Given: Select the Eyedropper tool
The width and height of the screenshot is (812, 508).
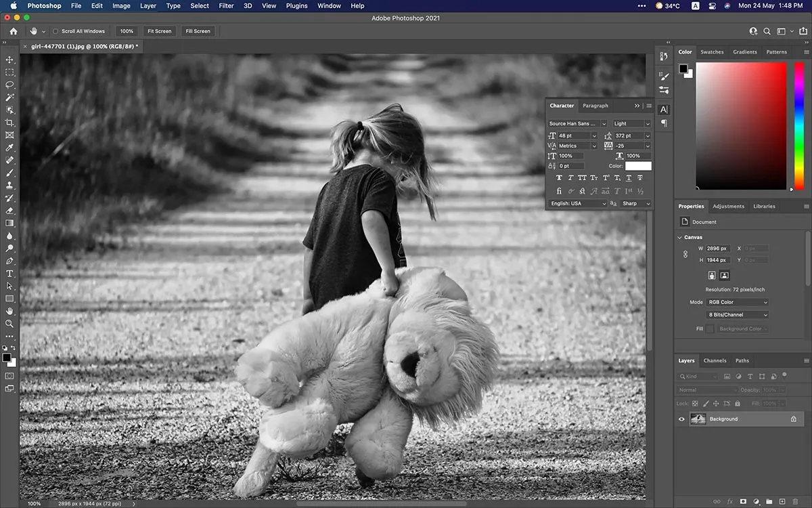Looking at the screenshot, I should point(9,148).
